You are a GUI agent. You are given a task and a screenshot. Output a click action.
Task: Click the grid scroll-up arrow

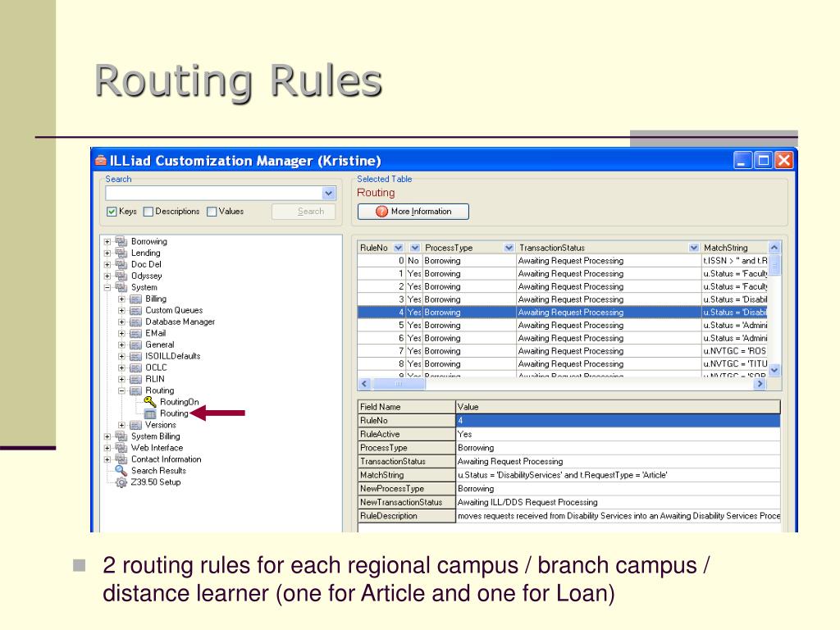pyautogui.click(x=774, y=248)
